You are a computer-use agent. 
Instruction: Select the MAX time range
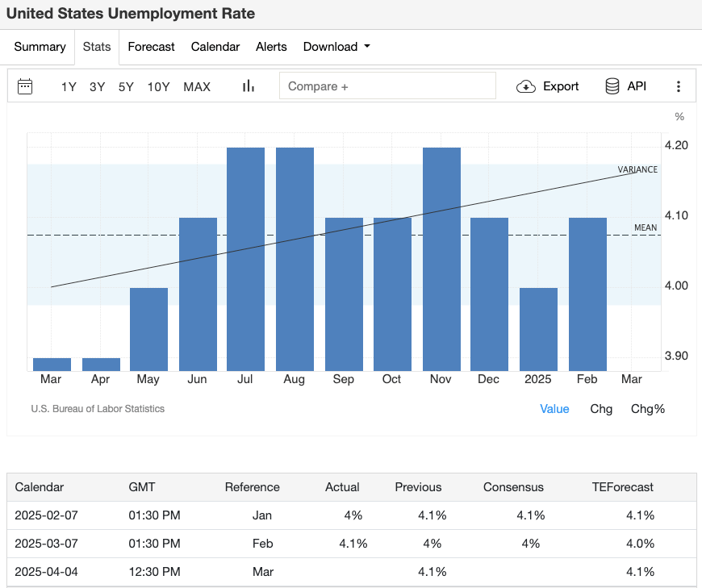[x=196, y=86]
